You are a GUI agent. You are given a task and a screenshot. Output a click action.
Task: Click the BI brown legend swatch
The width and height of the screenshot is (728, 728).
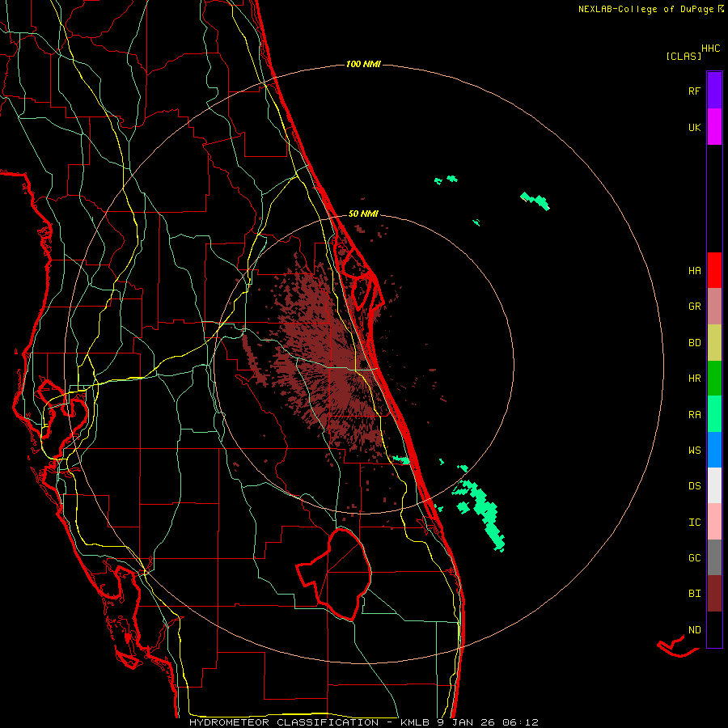pos(714,594)
